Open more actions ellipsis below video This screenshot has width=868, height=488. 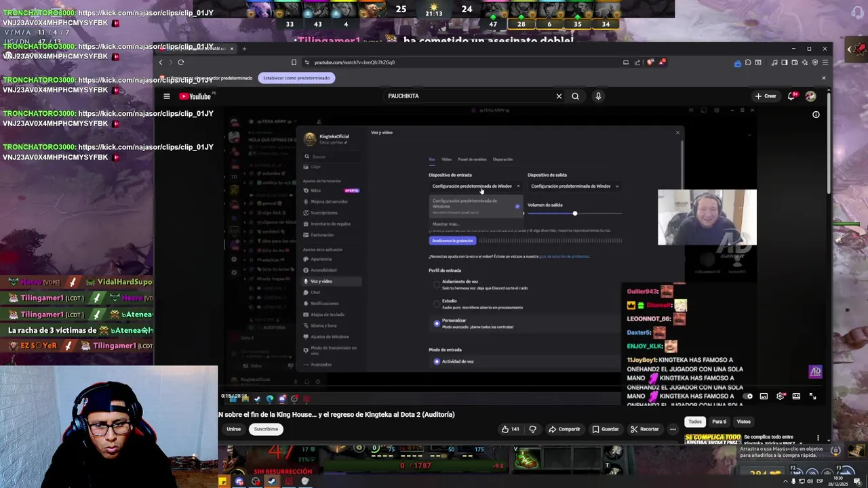click(x=673, y=429)
